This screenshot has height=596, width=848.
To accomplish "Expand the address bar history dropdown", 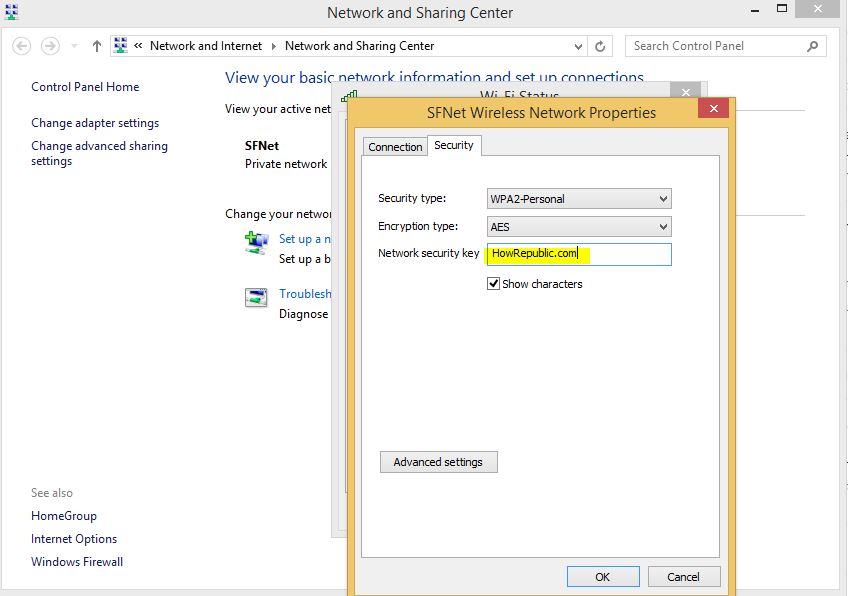I will pyautogui.click(x=579, y=46).
